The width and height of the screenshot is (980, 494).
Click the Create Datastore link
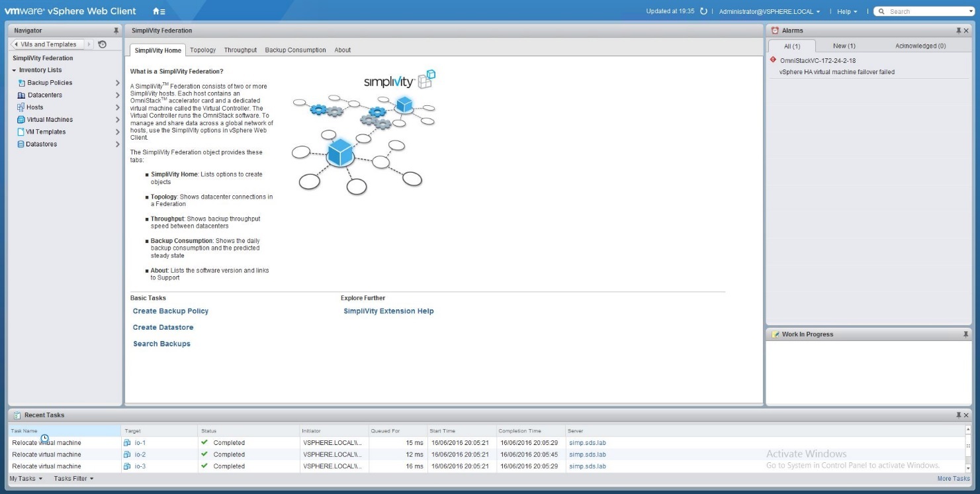coord(163,328)
